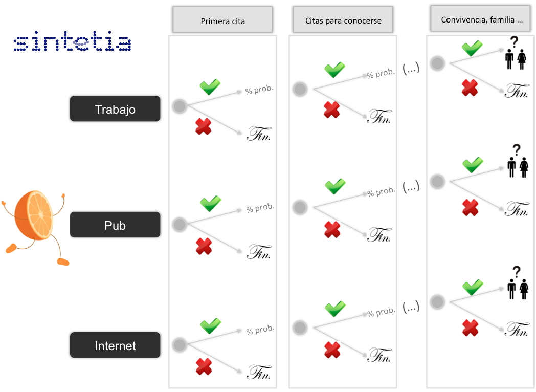Expand the top (...) ellipsis beside Citas para conocerse
Screen dimensions: 536x392
[x=411, y=69]
